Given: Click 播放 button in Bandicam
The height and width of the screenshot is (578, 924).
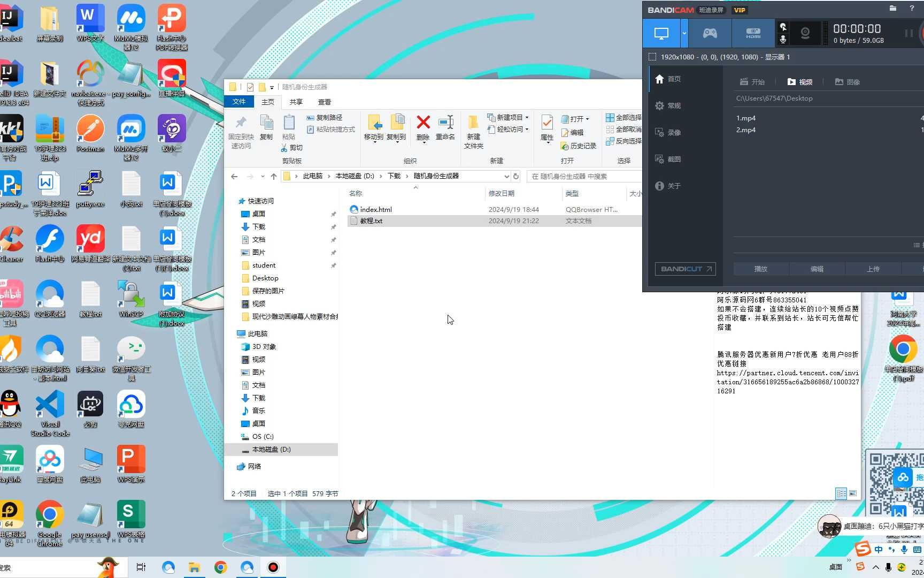Looking at the screenshot, I should (761, 269).
